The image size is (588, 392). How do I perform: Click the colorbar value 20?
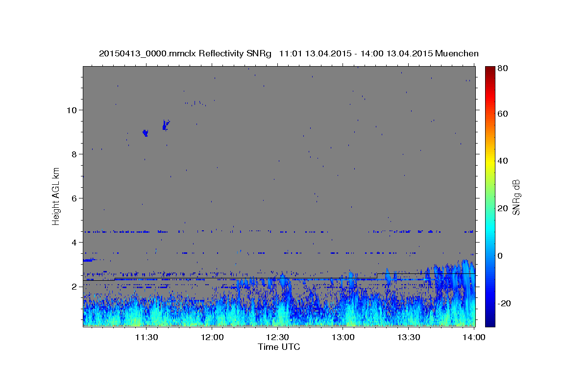pos(503,208)
